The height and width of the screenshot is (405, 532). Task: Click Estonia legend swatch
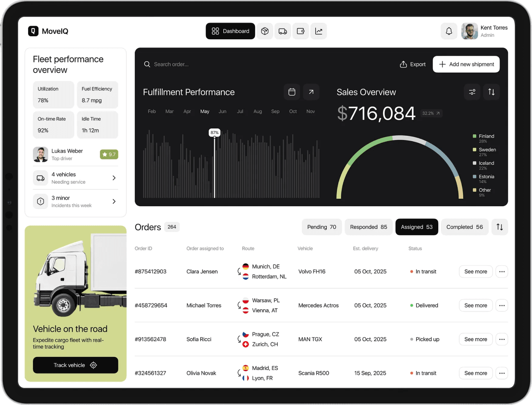(474, 177)
